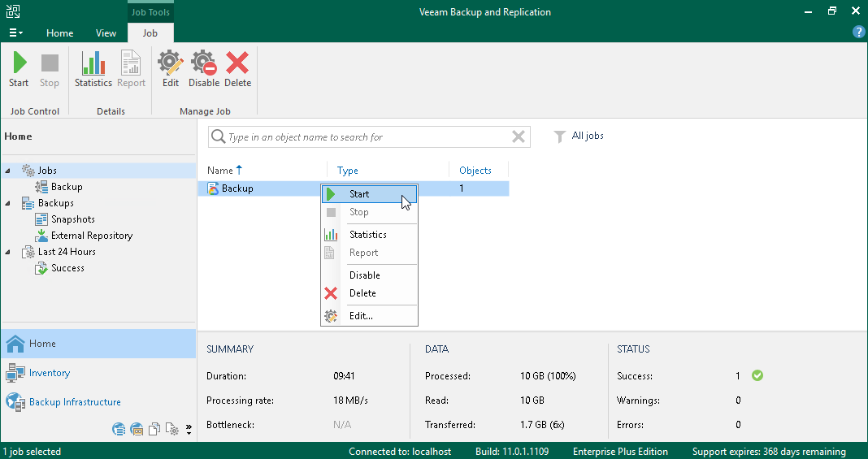Click Enterprise Plus Edition in status bar
Screen dimensions: 868x459
[620, 451]
